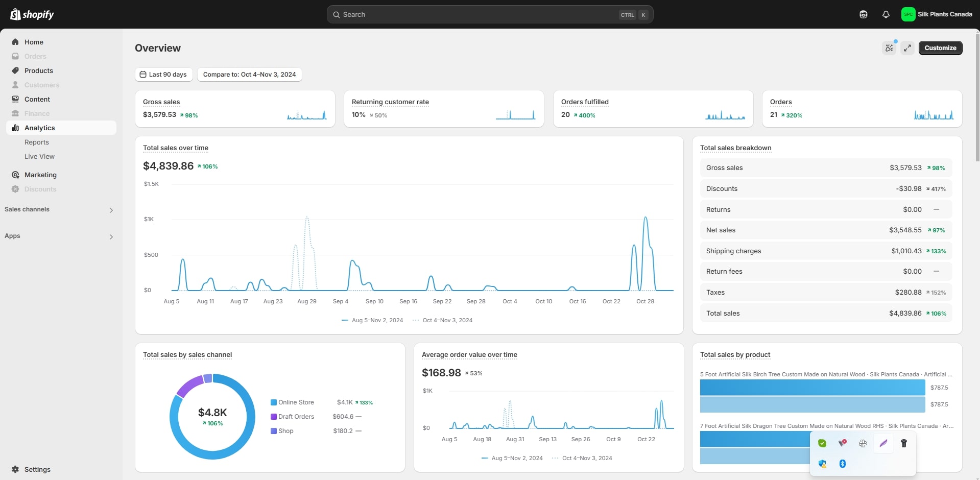Open the Last 90 days date picker
Viewport: 980px width, 480px height.
pyautogui.click(x=163, y=75)
